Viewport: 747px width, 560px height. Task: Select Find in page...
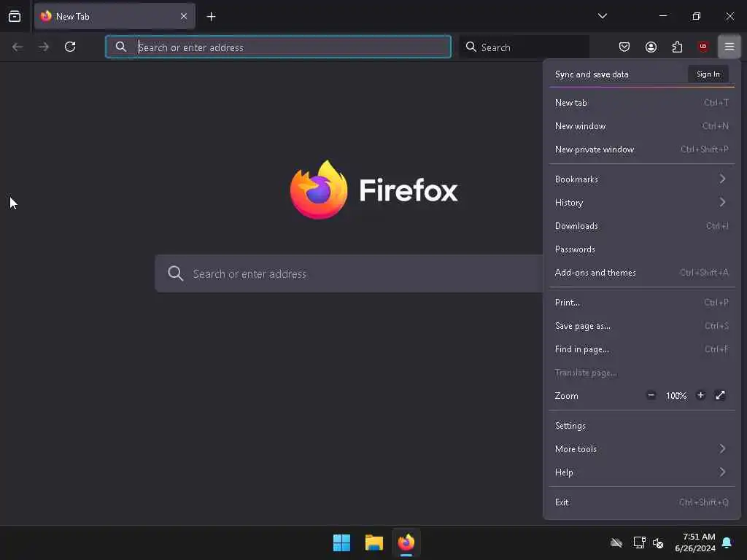click(642, 349)
